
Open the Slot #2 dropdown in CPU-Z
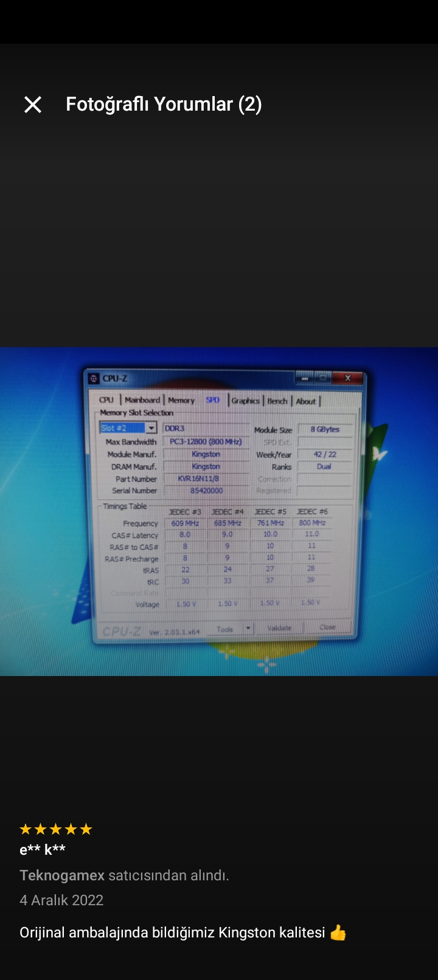tap(151, 428)
